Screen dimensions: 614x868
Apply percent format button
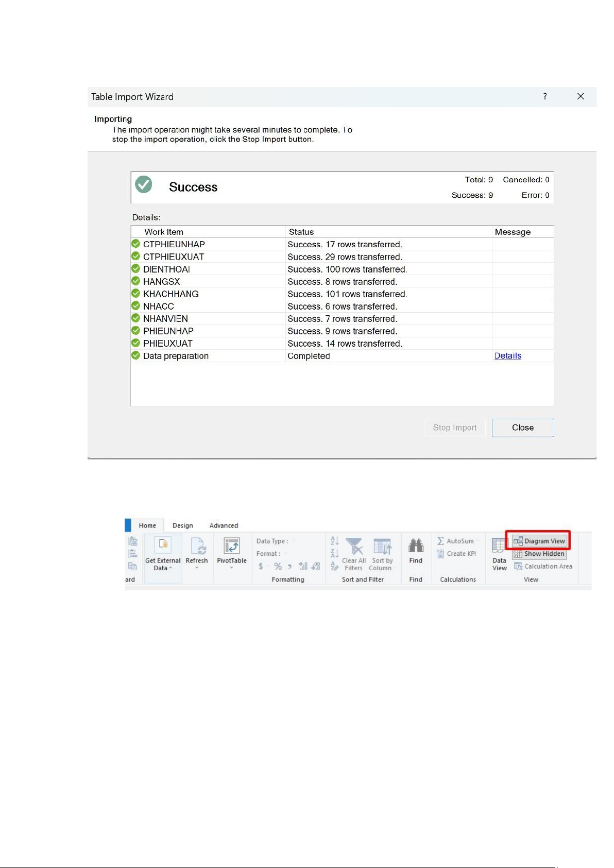tap(278, 566)
